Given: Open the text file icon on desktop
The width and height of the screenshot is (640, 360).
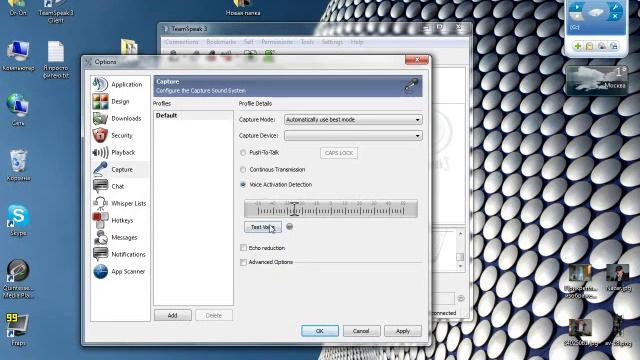Looking at the screenshot, I should (56, 60).
